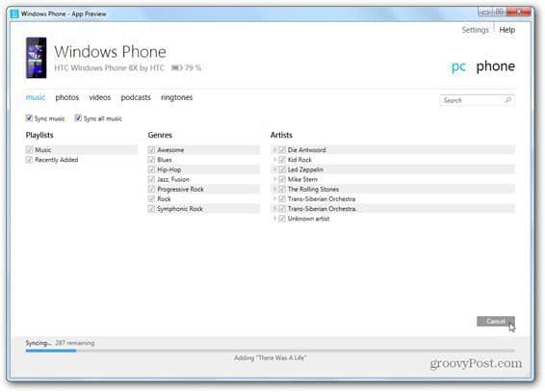Toggle the Led Zeppelin artist checkbox
The width and height of the screenshot is (545, 392).
[282, 170]
